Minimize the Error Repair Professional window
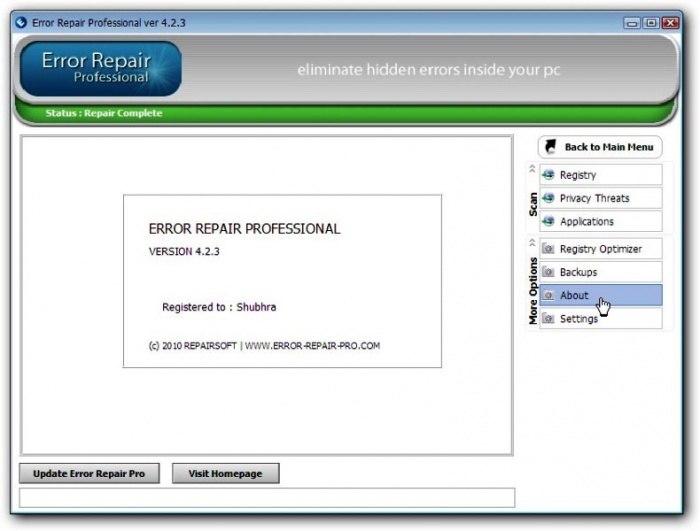700x531 pixels. [x=632, y=23]
